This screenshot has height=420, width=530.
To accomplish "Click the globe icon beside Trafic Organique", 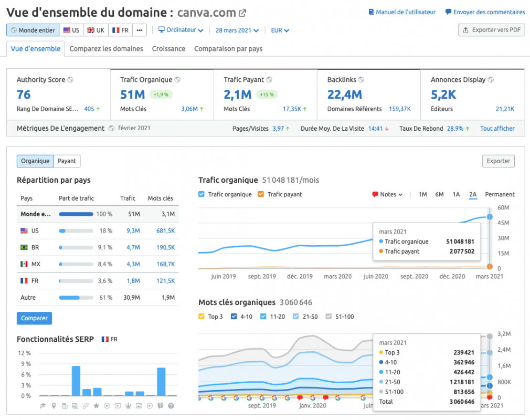I will pos(177,80).
